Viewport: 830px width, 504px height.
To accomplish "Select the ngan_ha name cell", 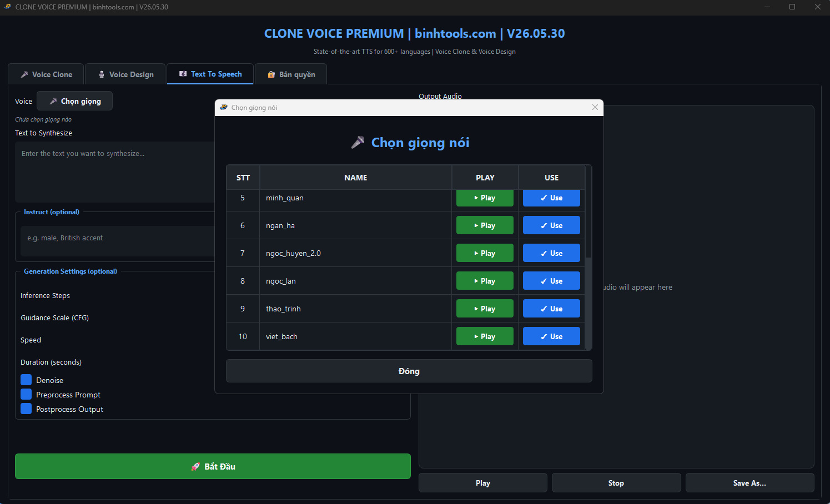I will [x=356, y=225].
